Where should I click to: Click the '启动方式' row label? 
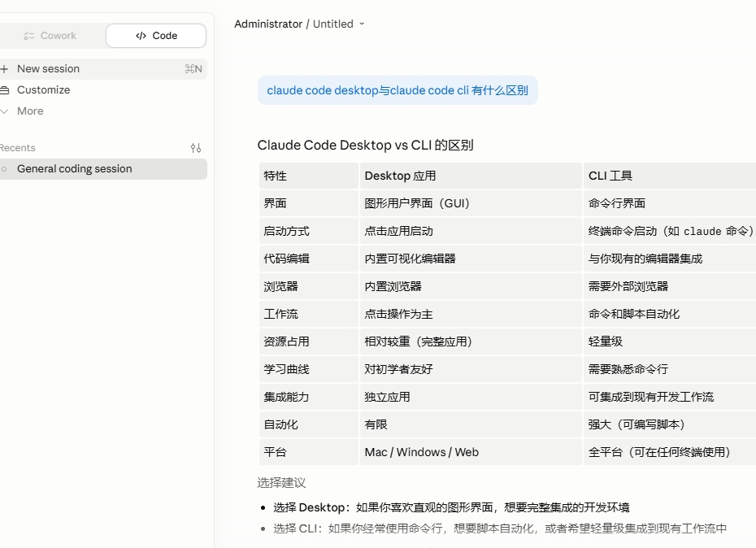(309, 231)
